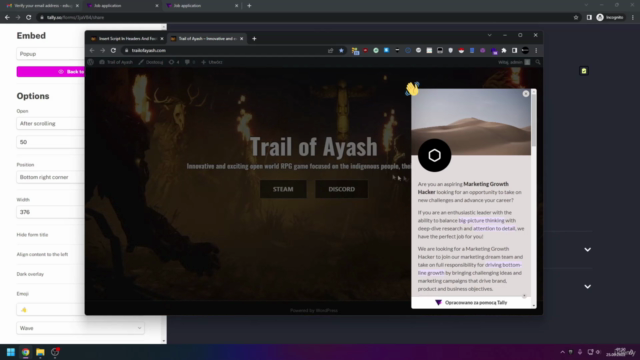Expand the lower chevron on the right
The height and width of the screenshot is (360, 640).
pyautogui.click(x=587, y=287)
